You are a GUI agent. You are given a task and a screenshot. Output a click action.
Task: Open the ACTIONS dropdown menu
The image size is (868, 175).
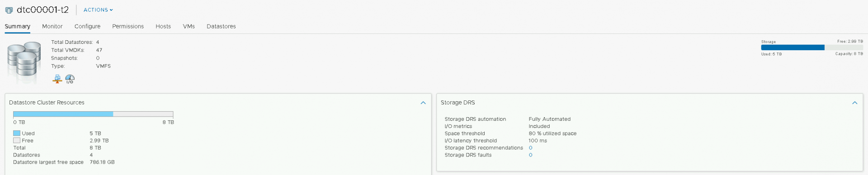coord(98,10)
